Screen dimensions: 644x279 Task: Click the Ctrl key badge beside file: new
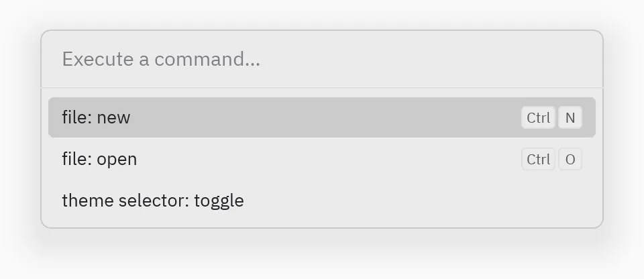click(539, 117)
